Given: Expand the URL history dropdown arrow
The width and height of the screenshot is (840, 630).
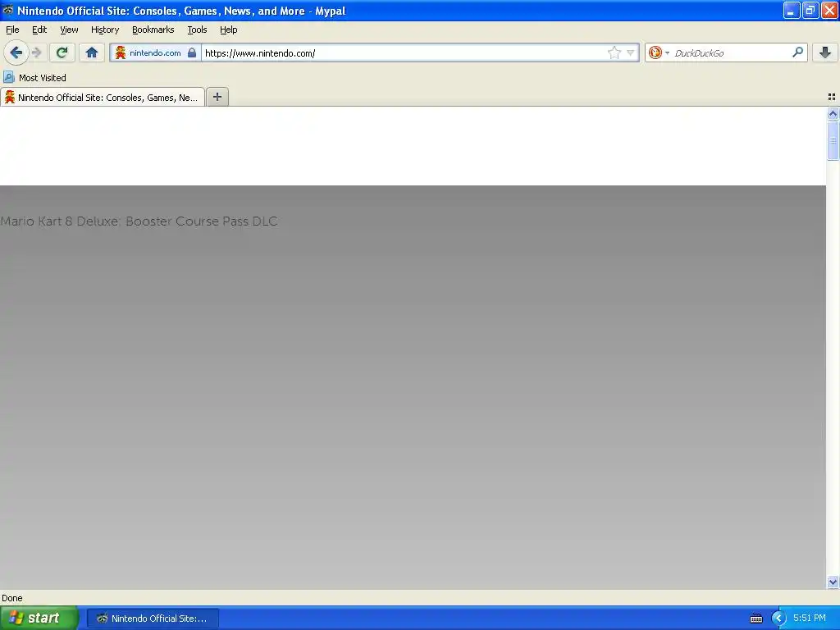Looking at the screenshot, I should 631,52.
